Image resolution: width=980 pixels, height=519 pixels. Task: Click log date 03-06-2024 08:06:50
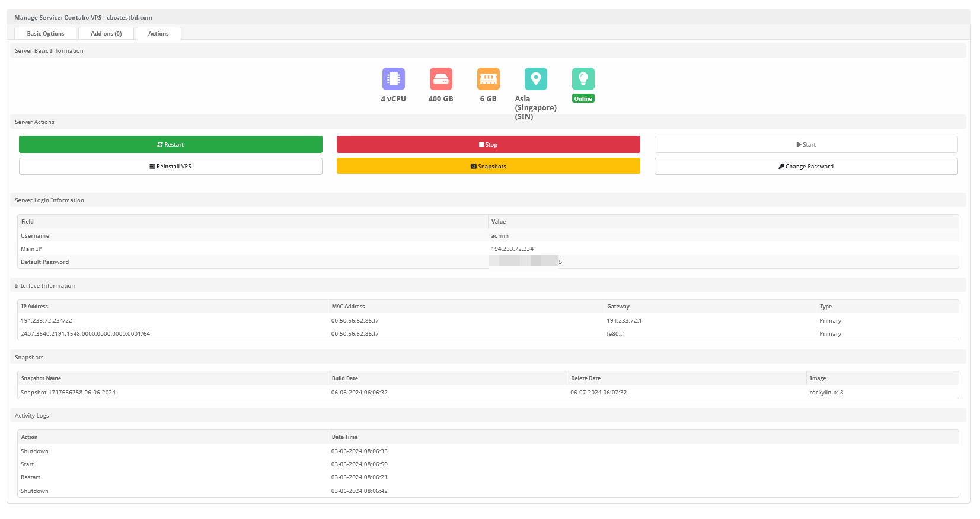click(x=359, y=464)
